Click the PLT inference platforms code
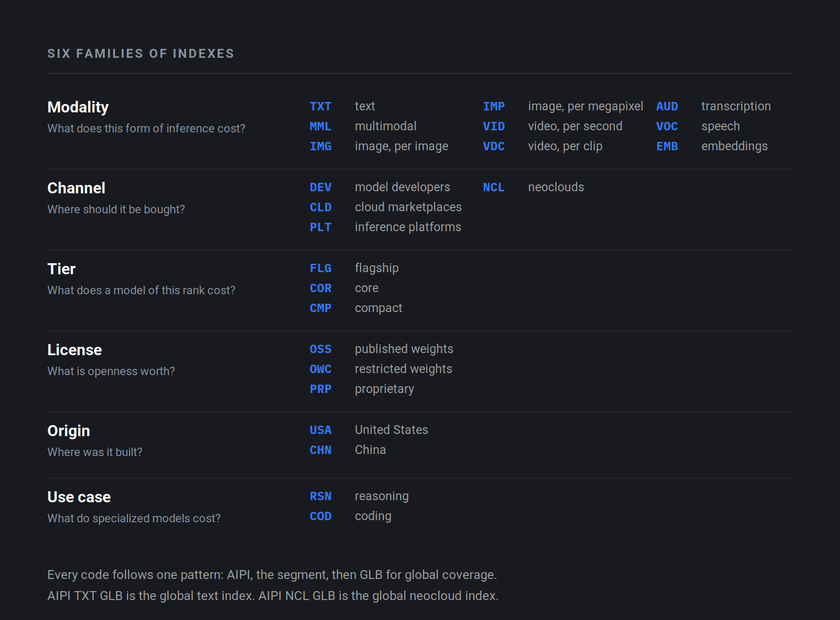The height and width of the screenshot is (620, 840). click(x=320, y=227)
